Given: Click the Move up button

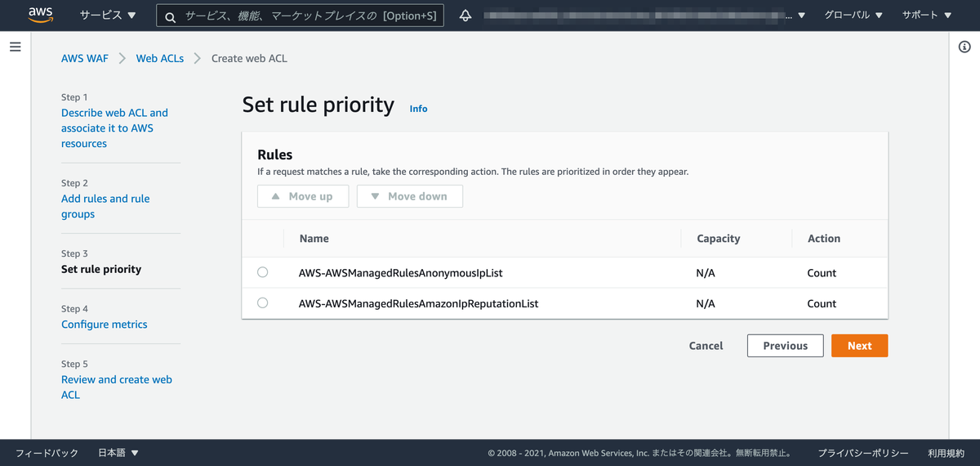Looking at the screenshot, I should (303, 196).
